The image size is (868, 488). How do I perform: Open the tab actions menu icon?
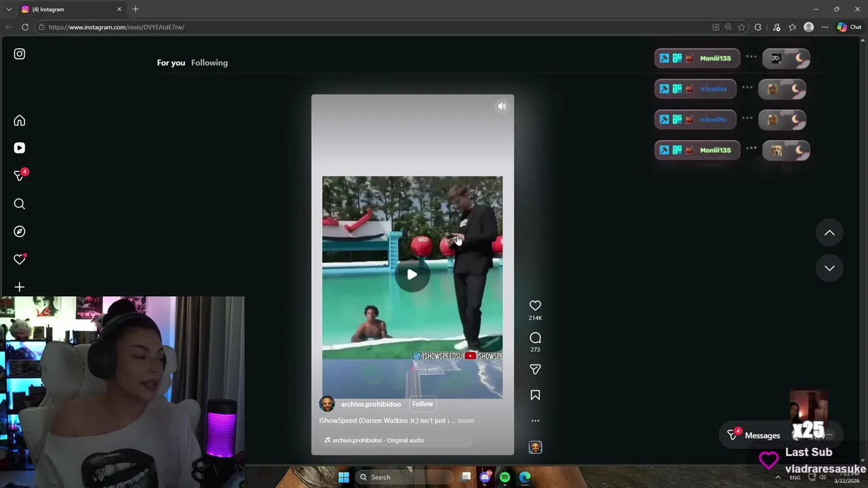[9, 9]
